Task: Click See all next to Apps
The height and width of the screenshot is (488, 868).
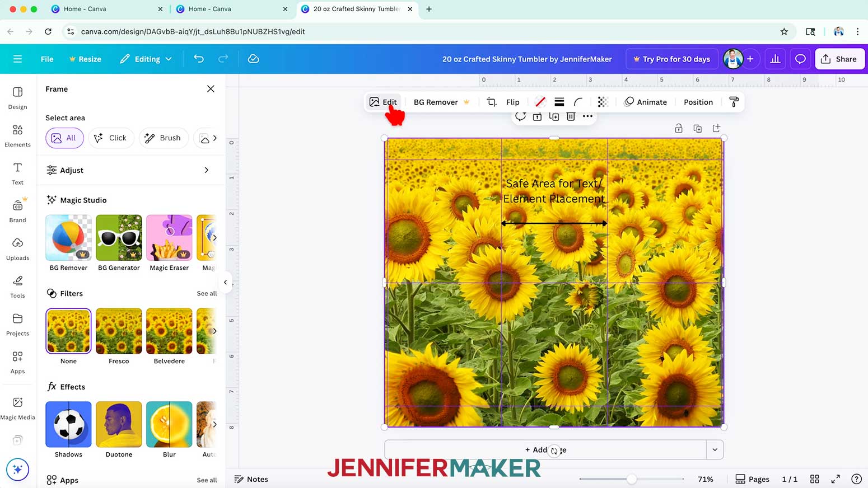Action: pyautogui.click(x=207, y=480)
